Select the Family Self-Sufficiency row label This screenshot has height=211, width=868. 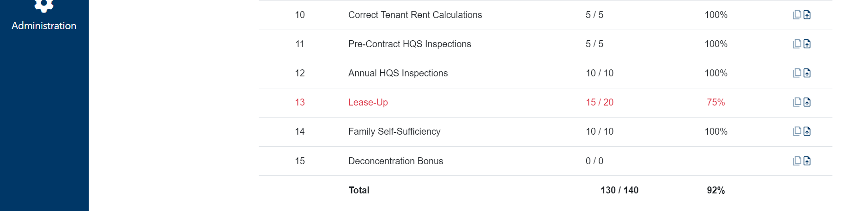[x=394, y=131]
